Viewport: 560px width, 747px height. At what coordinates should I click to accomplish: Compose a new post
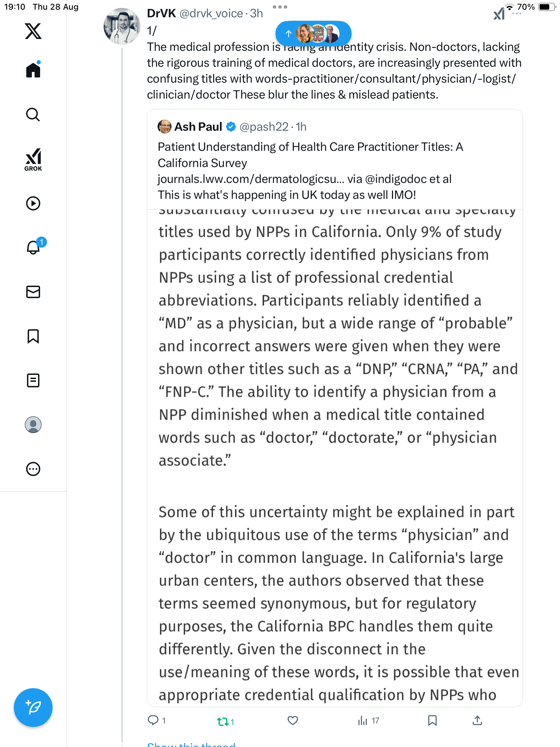coord(33,708)
